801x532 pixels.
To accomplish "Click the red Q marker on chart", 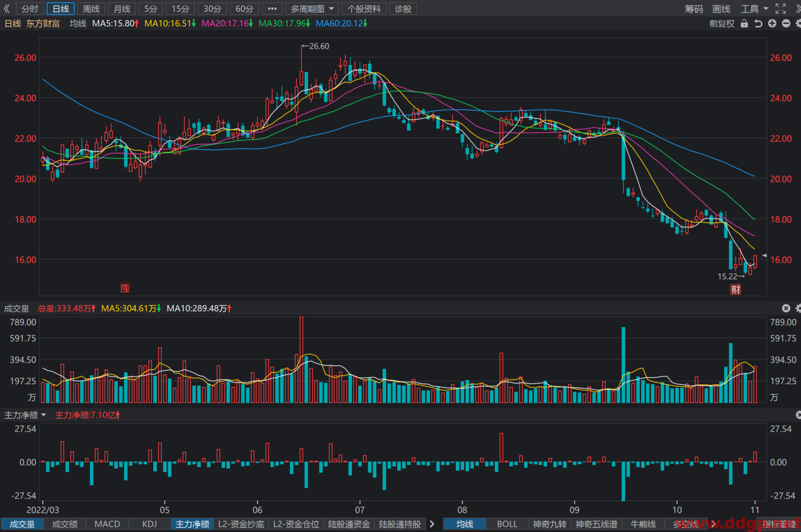I will pos(125,288).
